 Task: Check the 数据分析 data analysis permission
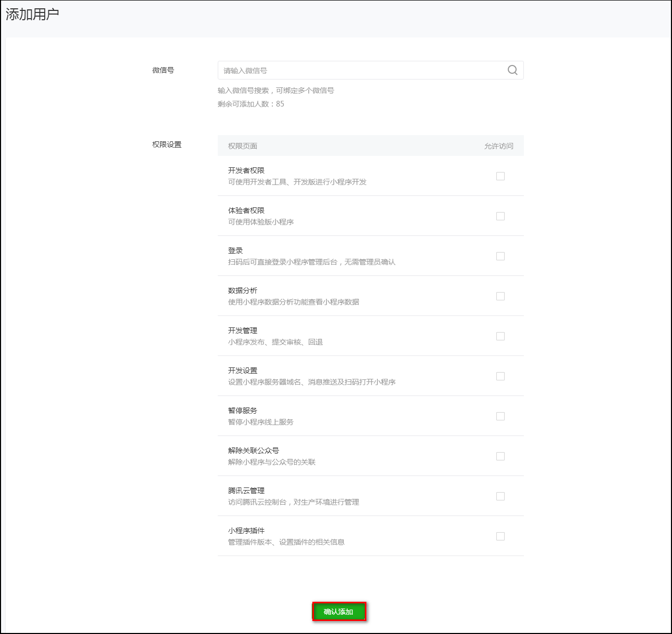(500, 296)
